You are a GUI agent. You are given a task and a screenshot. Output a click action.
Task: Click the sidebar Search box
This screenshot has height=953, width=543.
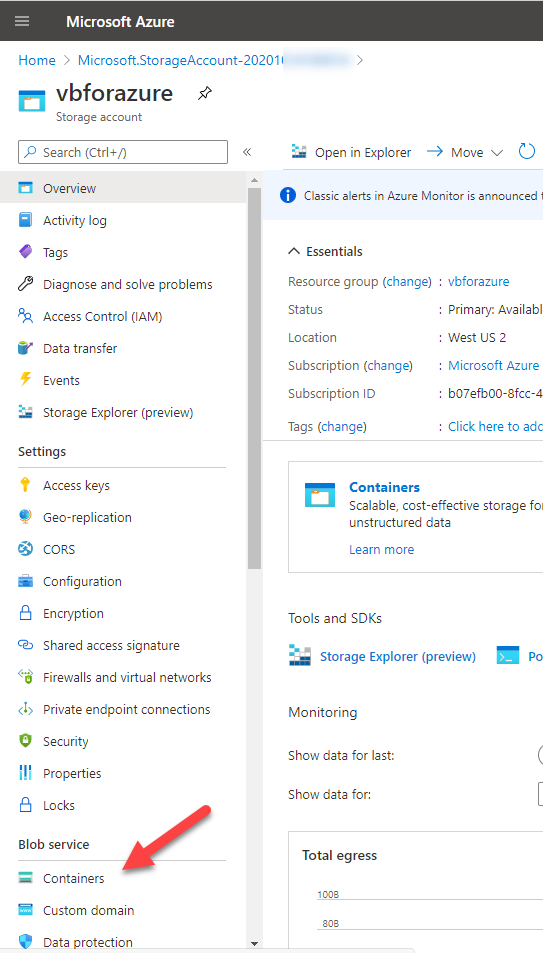pyautogui.click(x=123, y=152)
